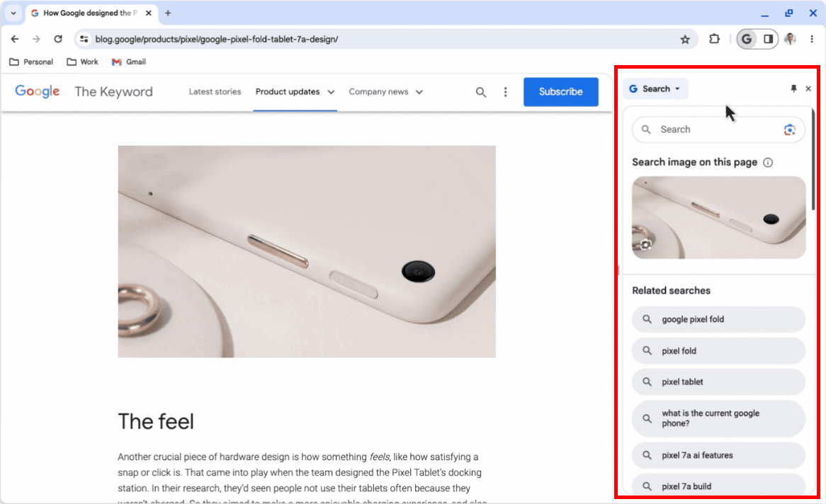This screenshot has width=826, height=504.
Task: Click the Subscribe button
Action: pyautogui.click(x=561, y=91)
